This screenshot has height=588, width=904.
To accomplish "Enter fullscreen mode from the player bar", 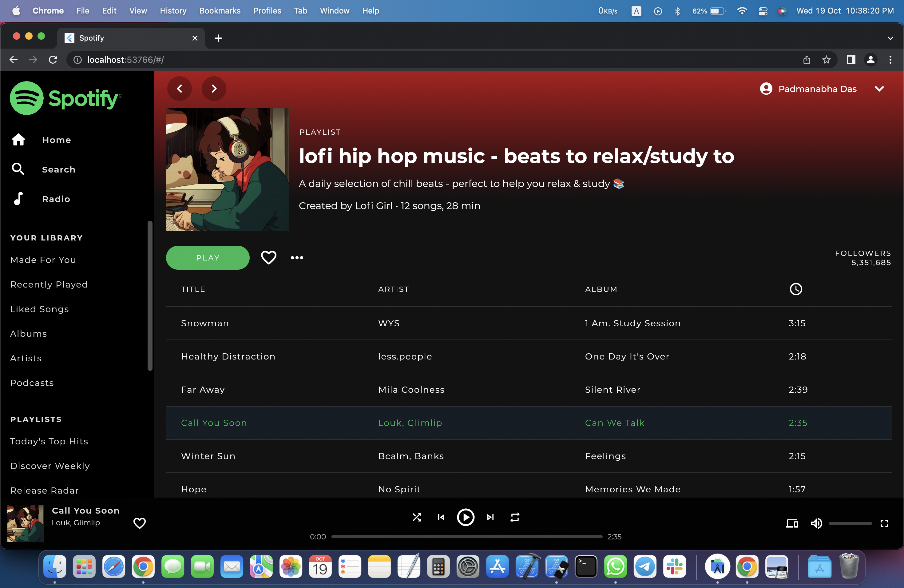I will point(884,523).
